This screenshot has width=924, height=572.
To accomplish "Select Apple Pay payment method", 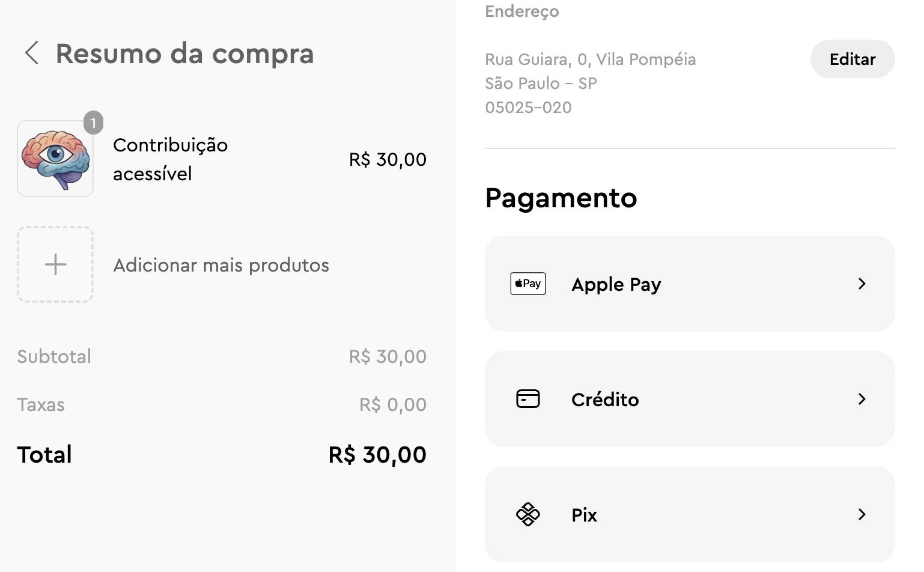I will (616, 284).
